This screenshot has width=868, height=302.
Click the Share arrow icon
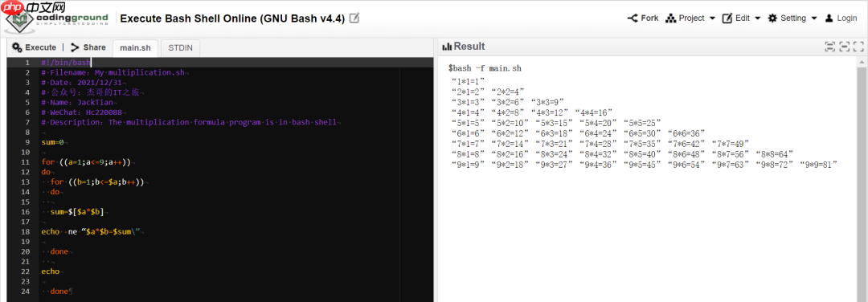76,47
